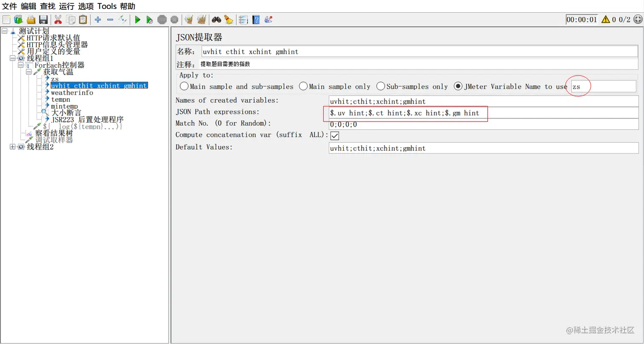Open the Function Helper list icon
This screenshot has width=644, height=344.
(x=244, y=20)
